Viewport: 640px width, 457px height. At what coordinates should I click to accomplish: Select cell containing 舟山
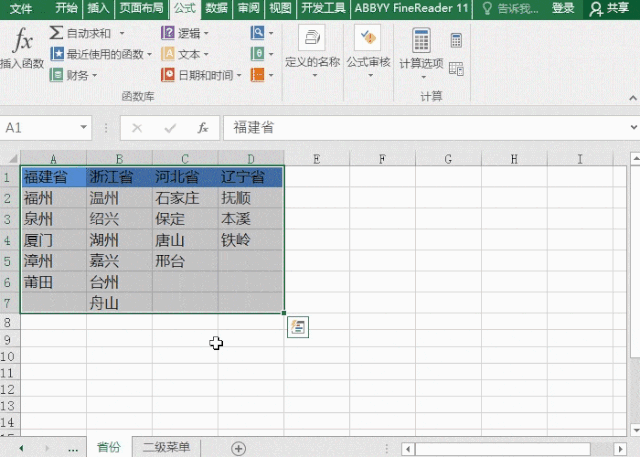tap(120, 303)
